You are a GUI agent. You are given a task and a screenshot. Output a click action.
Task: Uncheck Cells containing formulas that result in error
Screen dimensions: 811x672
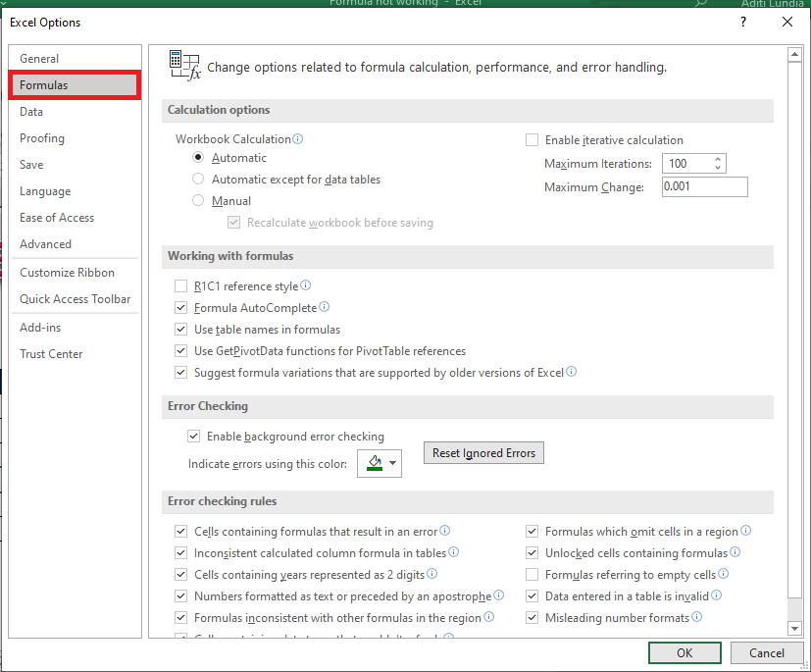[x=180, y=531]
